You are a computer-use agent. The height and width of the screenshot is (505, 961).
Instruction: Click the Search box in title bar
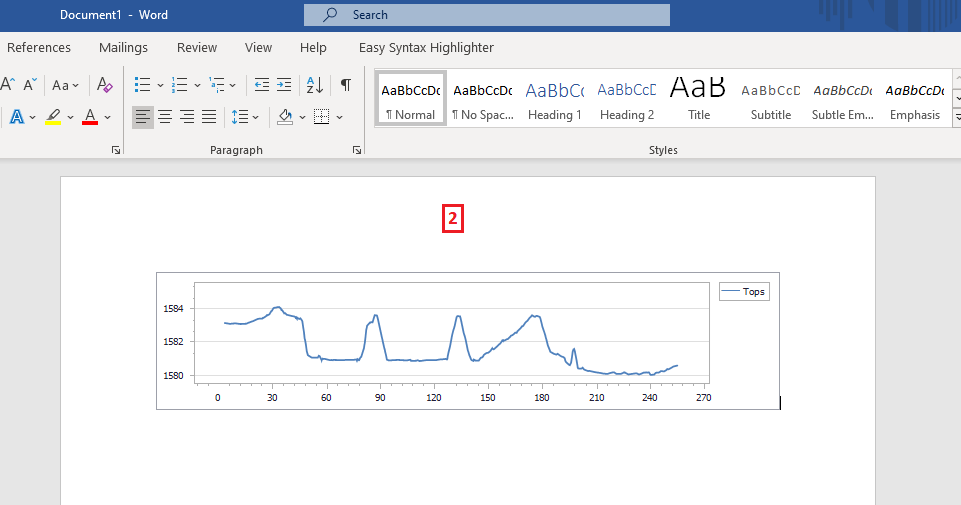tap(487, 15)
